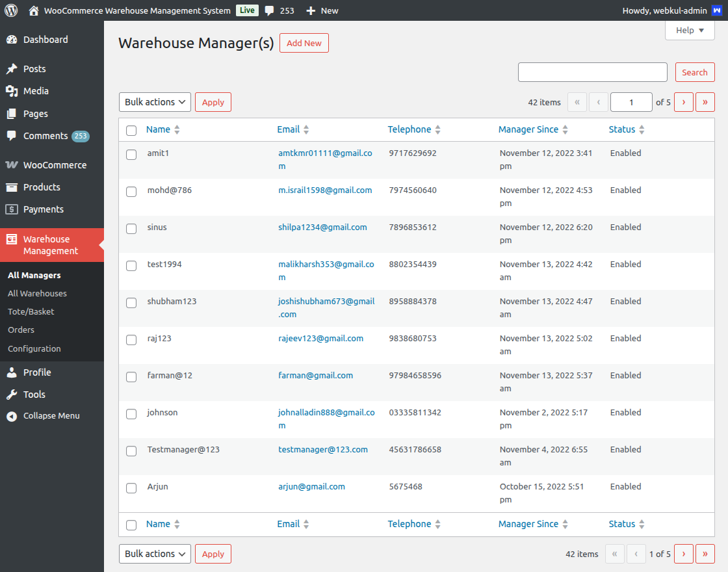This screenshot has height=572, width=728.
Task: Click the Payments dollar icon
Action: coord(12,209)
